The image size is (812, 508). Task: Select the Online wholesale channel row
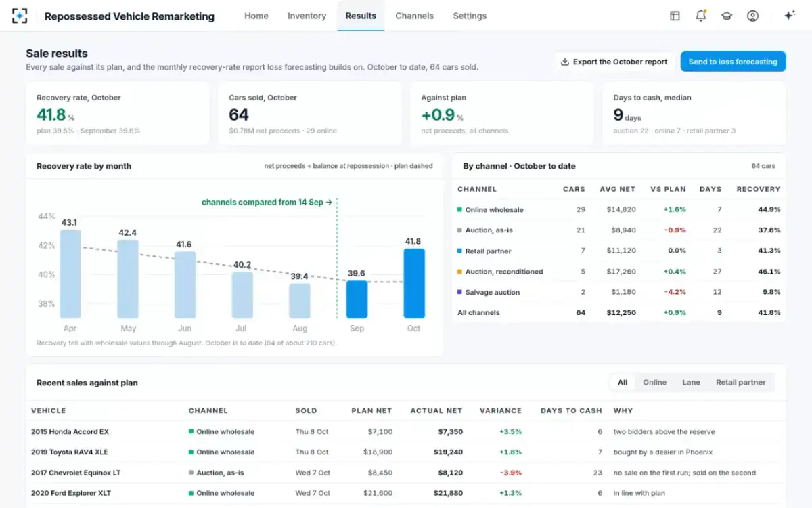618,210
